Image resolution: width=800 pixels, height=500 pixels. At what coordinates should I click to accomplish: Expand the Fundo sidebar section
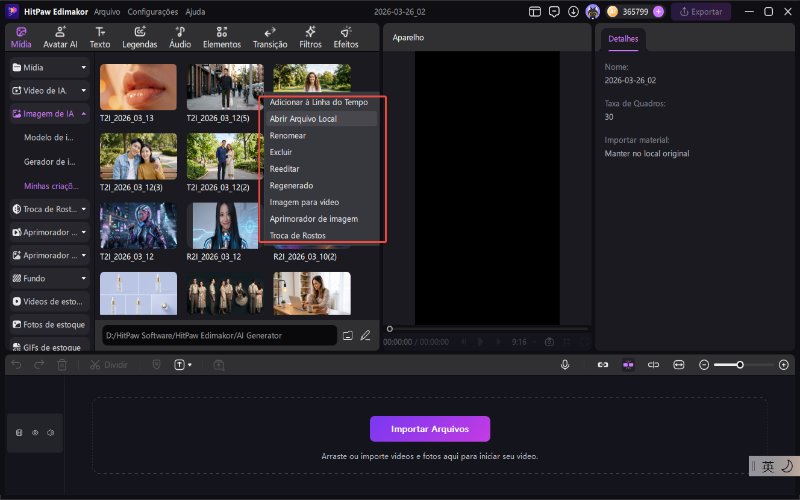pyautogui.click(x=84, y=278)
